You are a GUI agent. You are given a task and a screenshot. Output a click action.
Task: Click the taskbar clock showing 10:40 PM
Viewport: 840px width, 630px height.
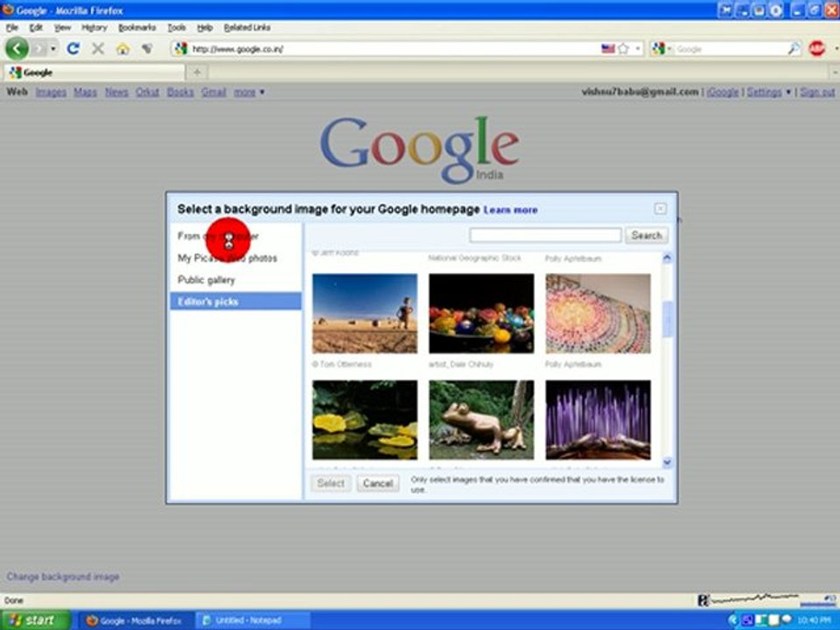point(814,620)
